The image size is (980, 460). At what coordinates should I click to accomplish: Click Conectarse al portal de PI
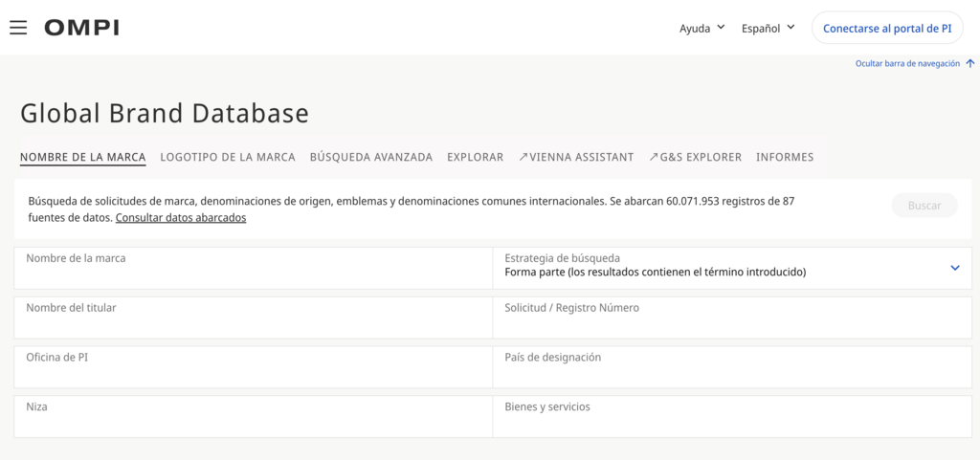[887, 28]
